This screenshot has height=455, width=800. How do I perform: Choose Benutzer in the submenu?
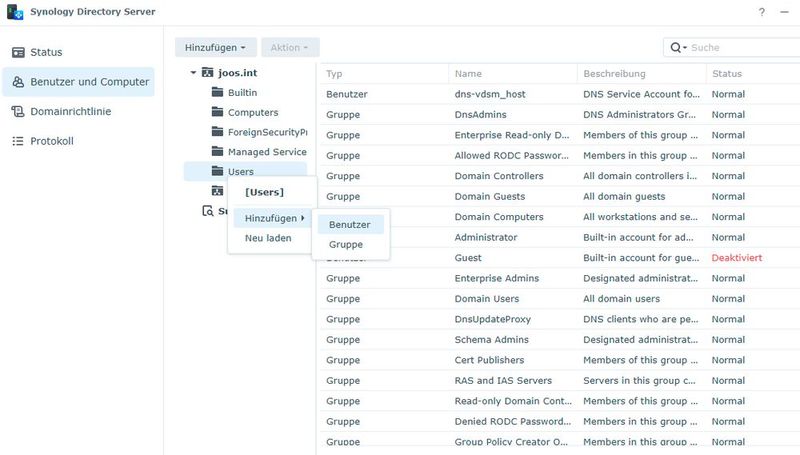[x=350, y=224]
